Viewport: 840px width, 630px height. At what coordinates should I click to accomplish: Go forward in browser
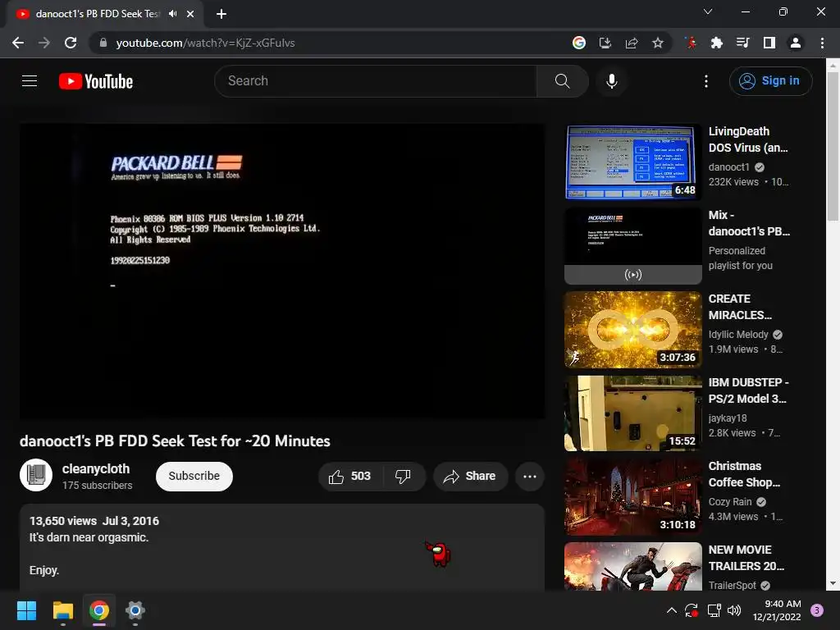coord(44,43)
